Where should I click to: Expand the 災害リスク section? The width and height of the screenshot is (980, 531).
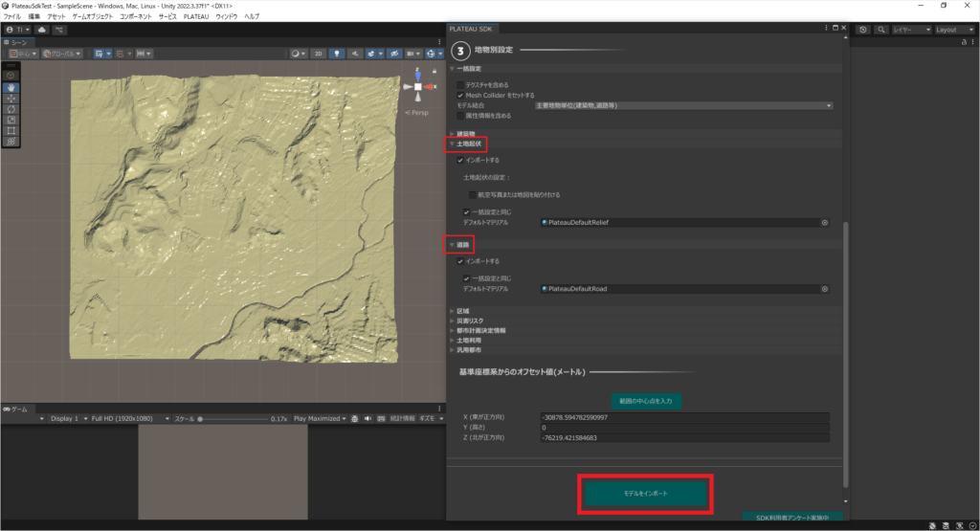(x=466, y=321)
